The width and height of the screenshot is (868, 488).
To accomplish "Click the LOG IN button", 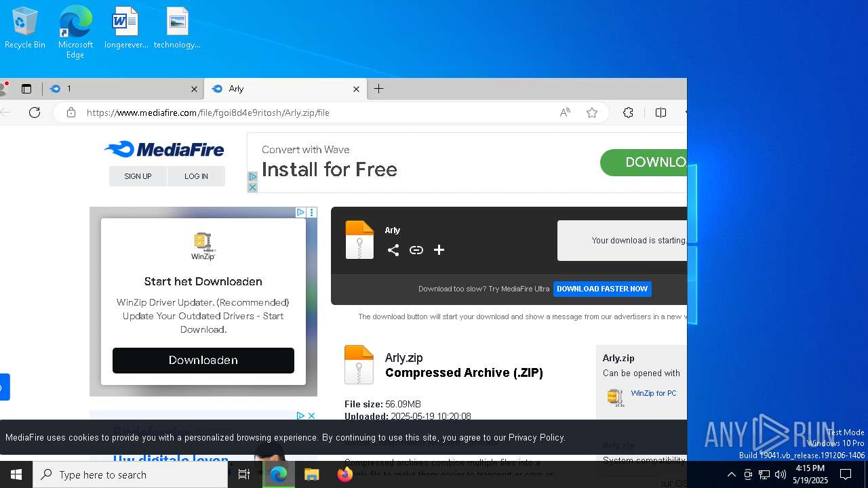I will 196,176.
